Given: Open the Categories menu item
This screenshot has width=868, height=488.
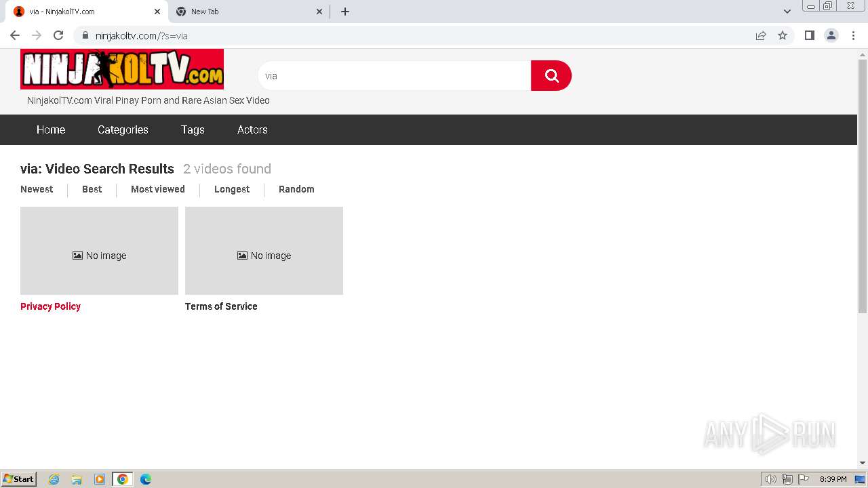Looking at the screenshot, I should [123, 129].
